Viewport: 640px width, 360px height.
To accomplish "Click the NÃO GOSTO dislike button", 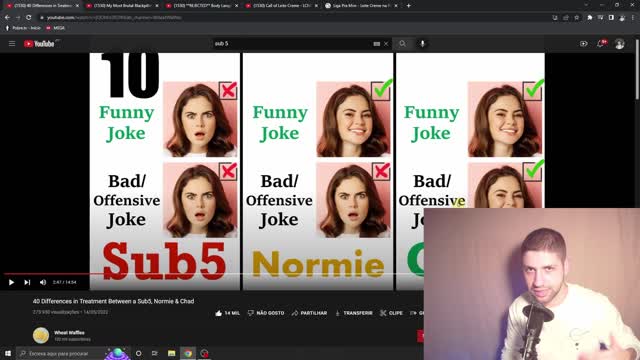I will pyautogui.click(x=266, y=313).
